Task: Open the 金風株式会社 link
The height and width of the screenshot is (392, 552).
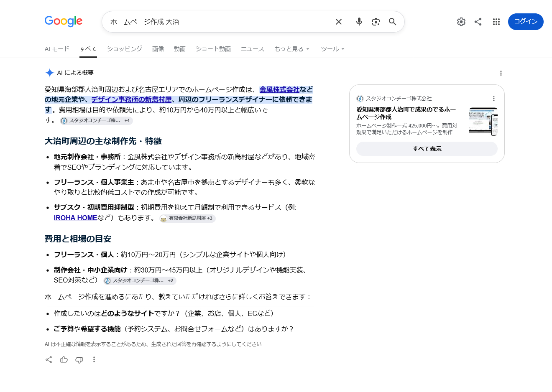Action: coord(280,89)
